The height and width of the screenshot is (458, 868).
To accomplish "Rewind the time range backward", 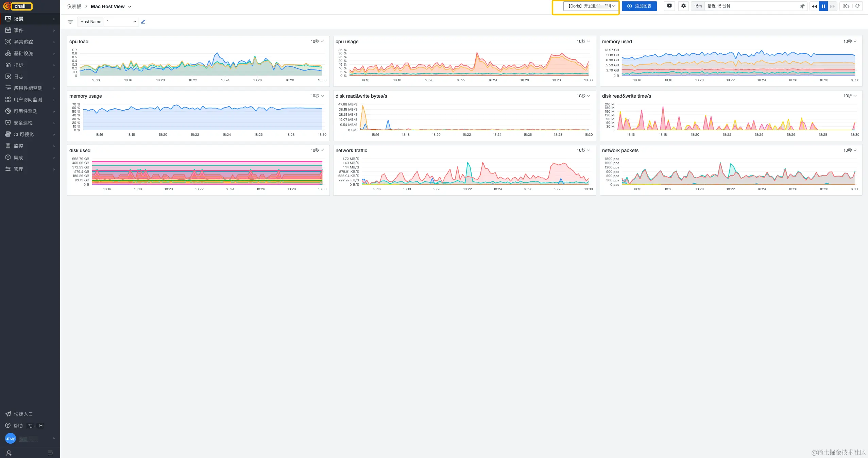I will (x=814, y=6).
